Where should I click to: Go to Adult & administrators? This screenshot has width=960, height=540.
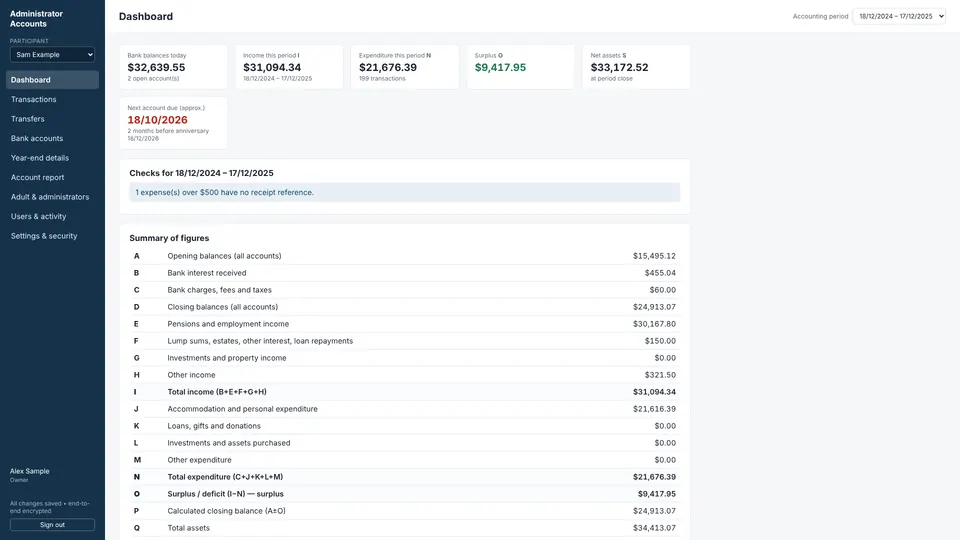pyautogui.click(x=52, y=197)
